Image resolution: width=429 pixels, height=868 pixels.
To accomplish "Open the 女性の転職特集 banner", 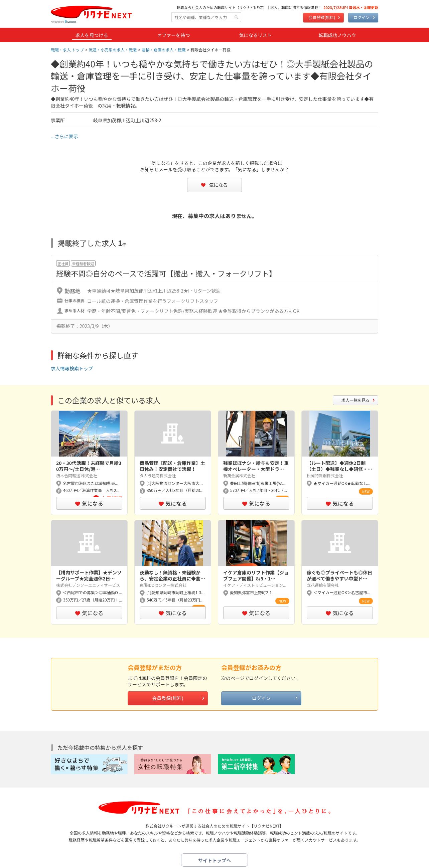I will coord(172,764).
